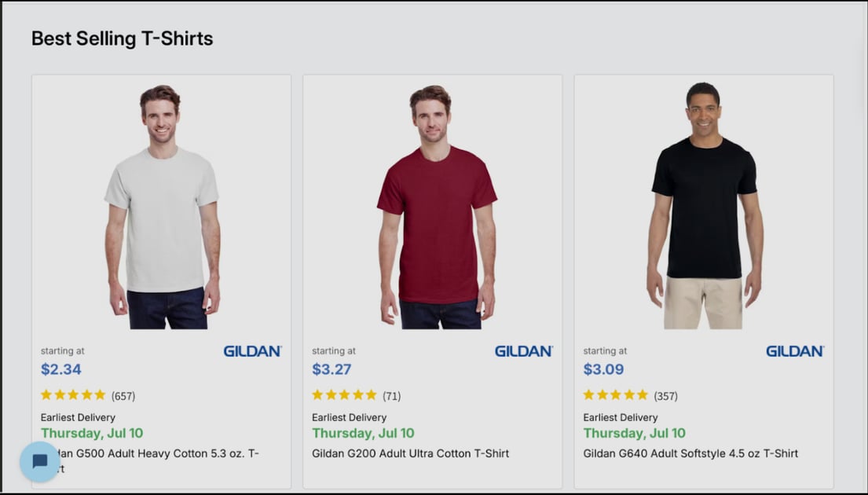Image resolution: width=868 pixels, height=495 pixels.
Task: Select the star rating on the G500 card
Action: [x=72, y=394]
